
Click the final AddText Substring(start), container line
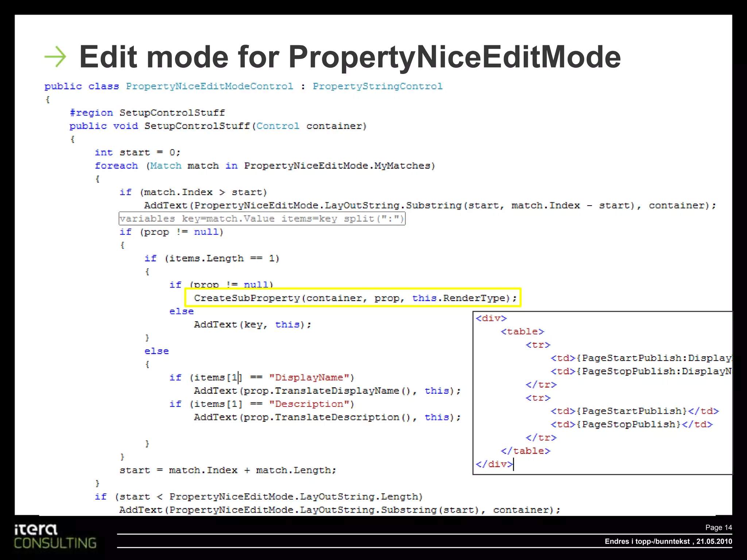[x=340, y=510]
